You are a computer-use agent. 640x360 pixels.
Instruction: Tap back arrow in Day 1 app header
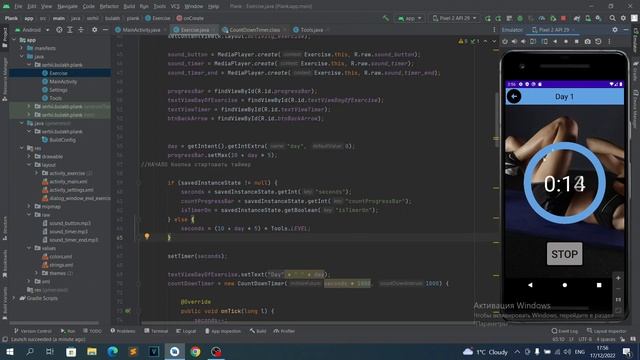pyautogui.click(x=514, y=96)
